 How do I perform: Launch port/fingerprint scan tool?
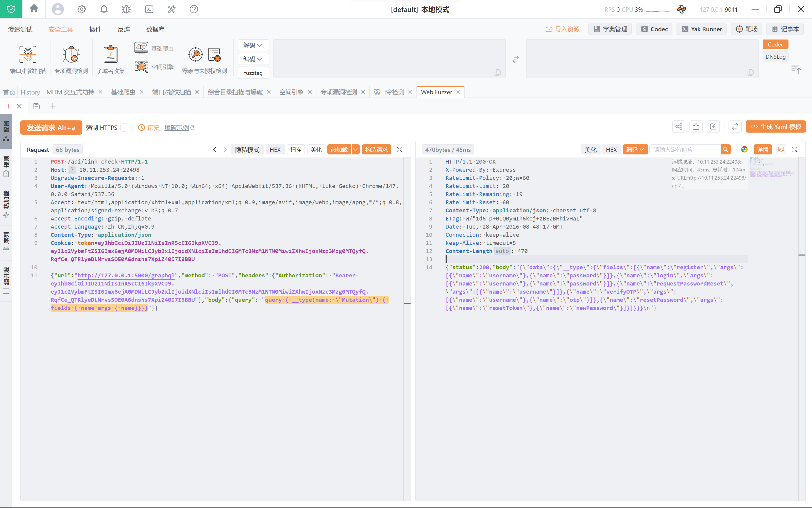[x=28, y=59]
